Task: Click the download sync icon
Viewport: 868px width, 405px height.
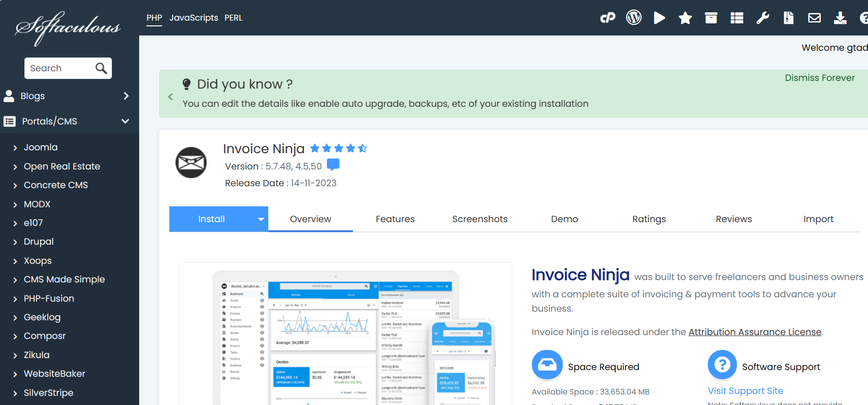Action: tap(840, 18)
